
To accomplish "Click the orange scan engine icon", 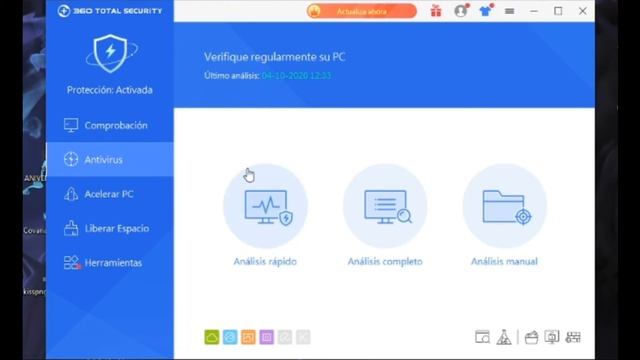I will [248, 337].
